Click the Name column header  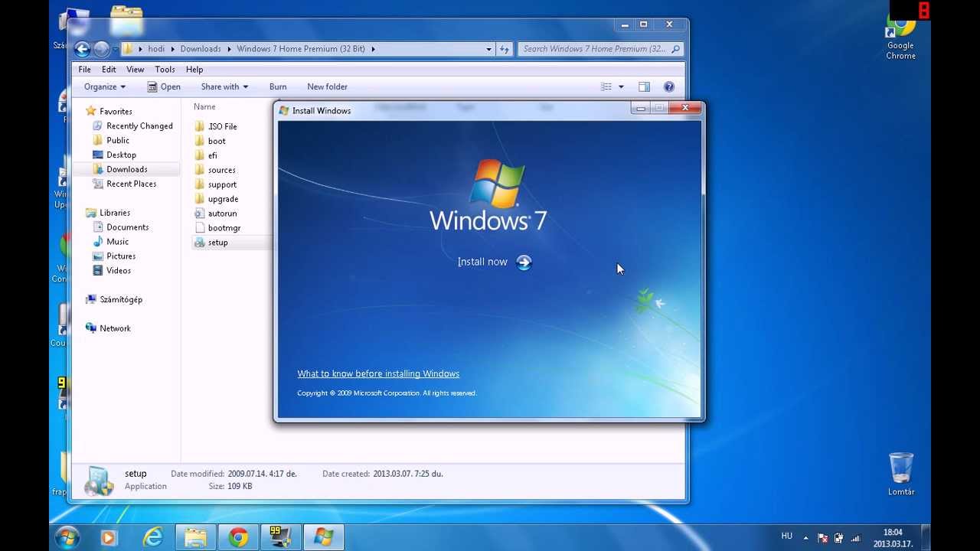pos(204,107)
